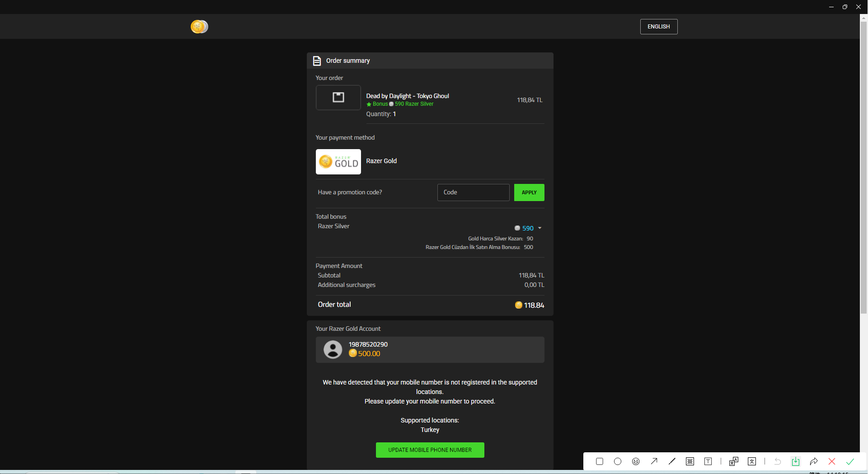Click the Subtotal label

click(x=329, y=276)
